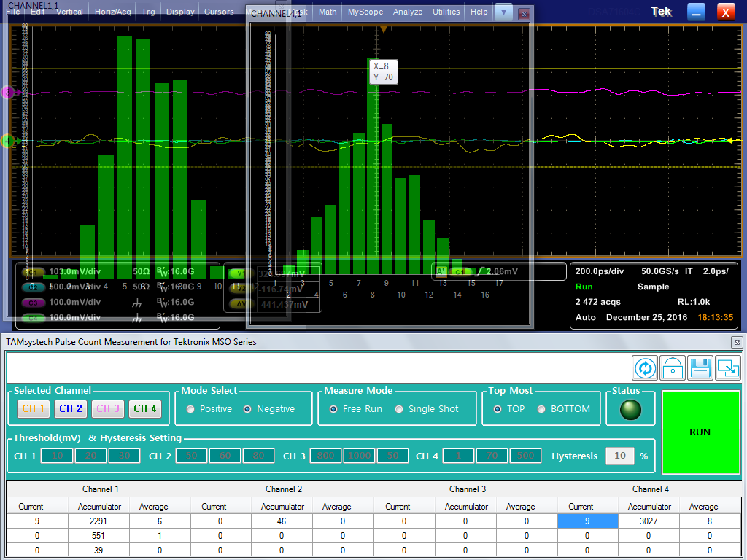Click CH 3 threshold field showing 1000
747x560 pixels.
coord(359,456)
